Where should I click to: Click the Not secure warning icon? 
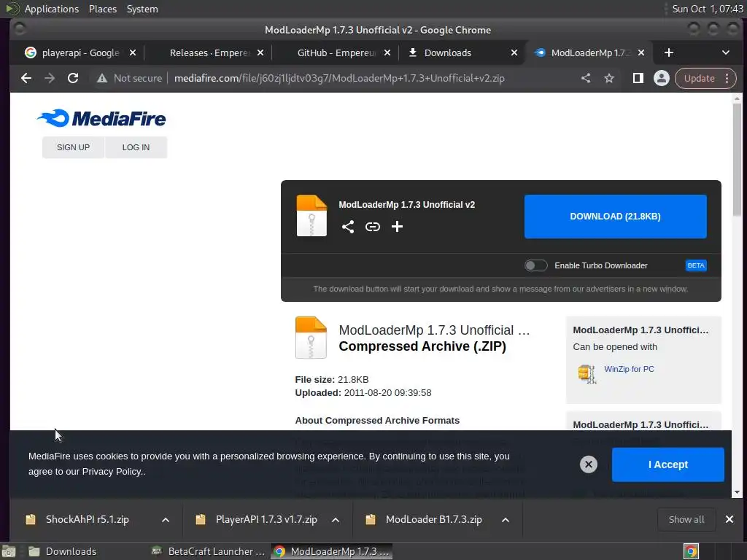pos(102,78)
